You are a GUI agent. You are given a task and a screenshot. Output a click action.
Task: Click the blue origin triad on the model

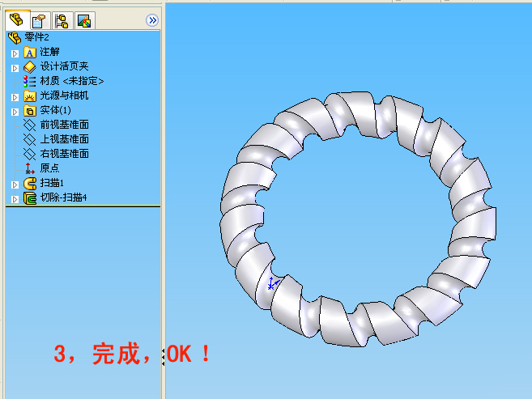(x=273, y=283)
